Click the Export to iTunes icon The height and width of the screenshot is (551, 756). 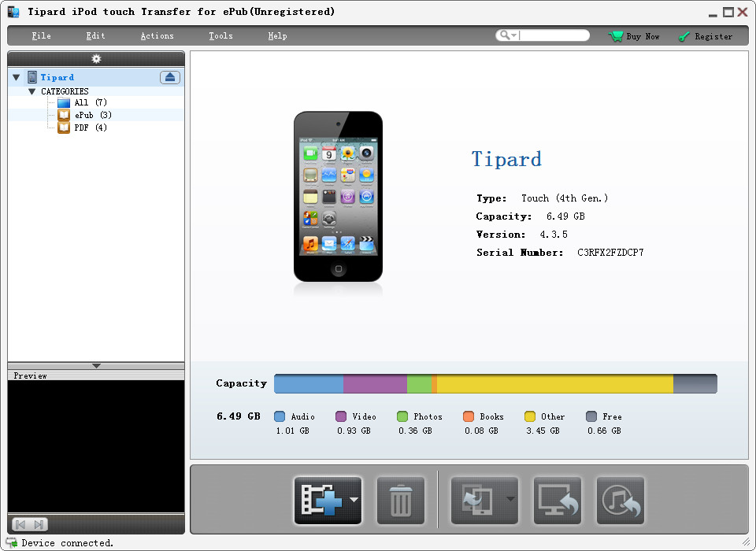coord(620,499)
